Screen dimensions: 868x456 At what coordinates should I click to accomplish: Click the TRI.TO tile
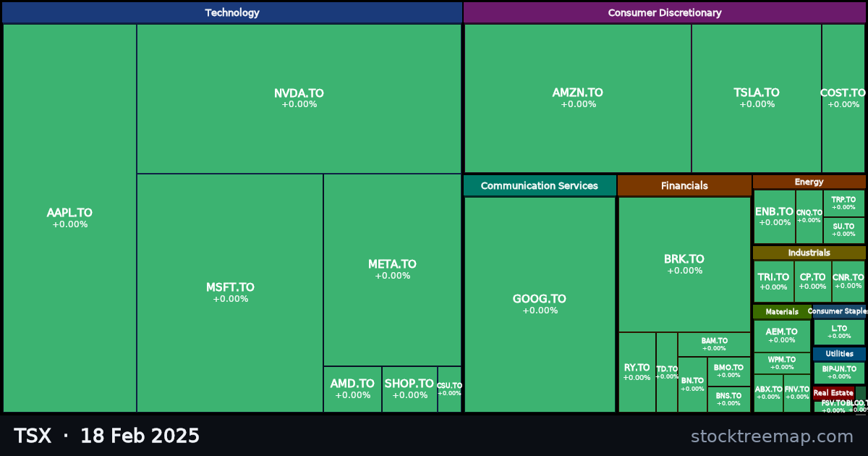(773, 282)
